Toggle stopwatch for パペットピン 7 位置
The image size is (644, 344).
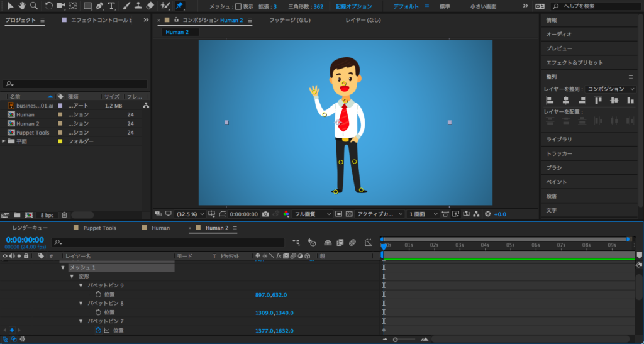coord(98,330)
